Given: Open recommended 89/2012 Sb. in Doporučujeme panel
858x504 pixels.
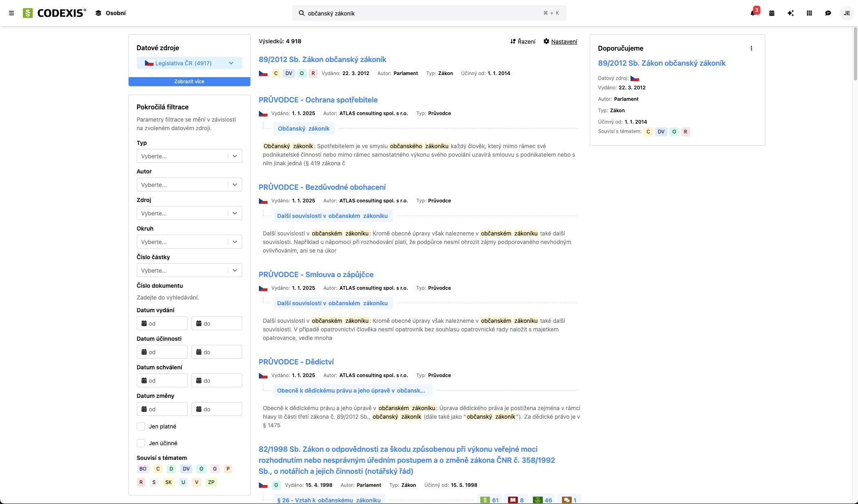Looking at the screenshot, I should (x=662, y=63).
